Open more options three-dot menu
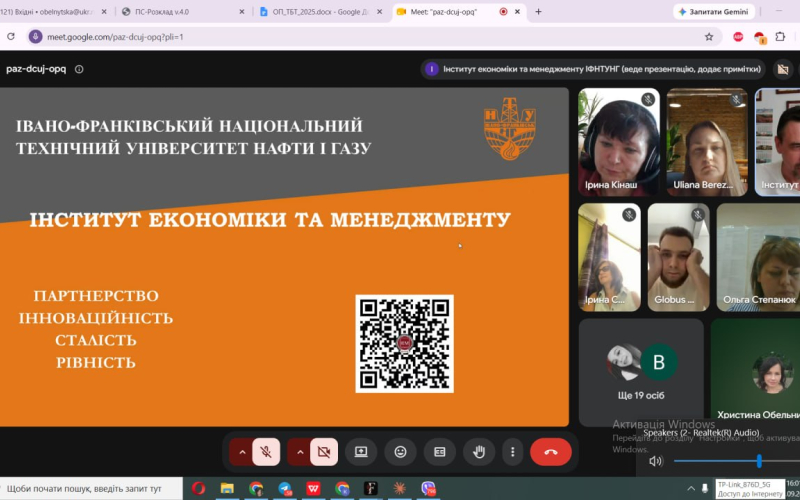 tap(512, 452)
